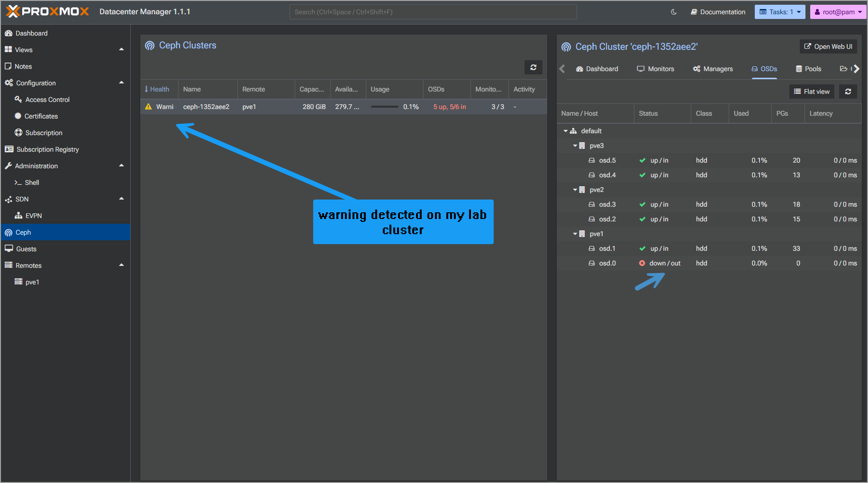This screenshot has height=483, width=868.
Task: Open Subscription Registry
Action: pos(65,149)
